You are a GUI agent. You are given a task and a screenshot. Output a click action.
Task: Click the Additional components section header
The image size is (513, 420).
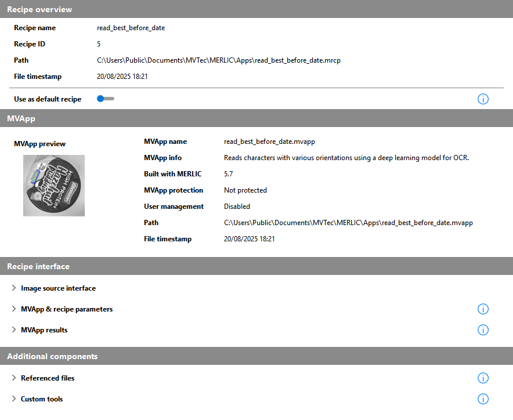click(52, 357)
